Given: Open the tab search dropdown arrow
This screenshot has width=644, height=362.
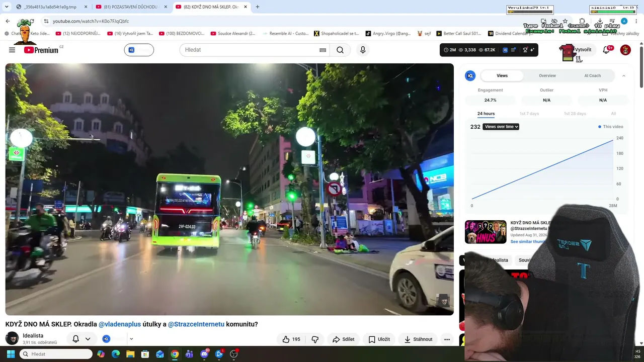Looking at the screenshot, I should click(x=7, y=7).
